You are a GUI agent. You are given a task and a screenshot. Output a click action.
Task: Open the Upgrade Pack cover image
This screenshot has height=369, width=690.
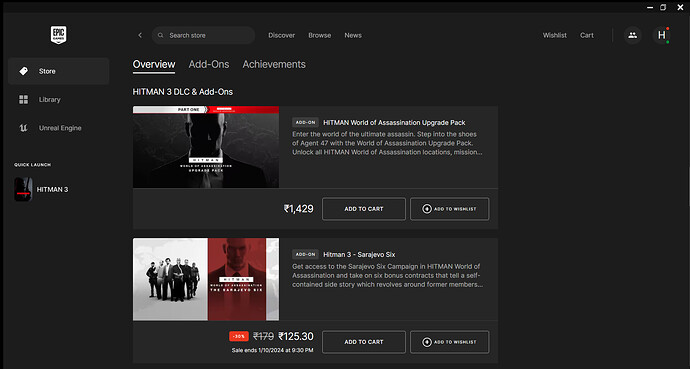[206, 147]
